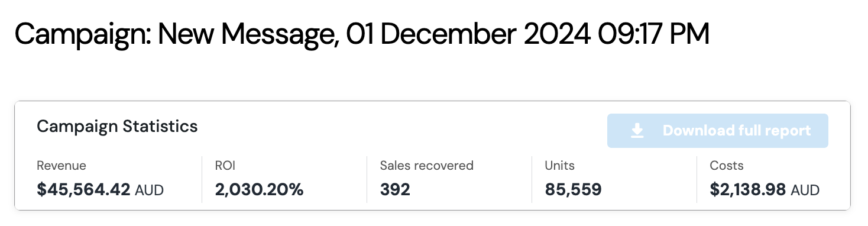The image size is (868, 226).
Task: Click the AUD currency next to costs
Action: 805,191
